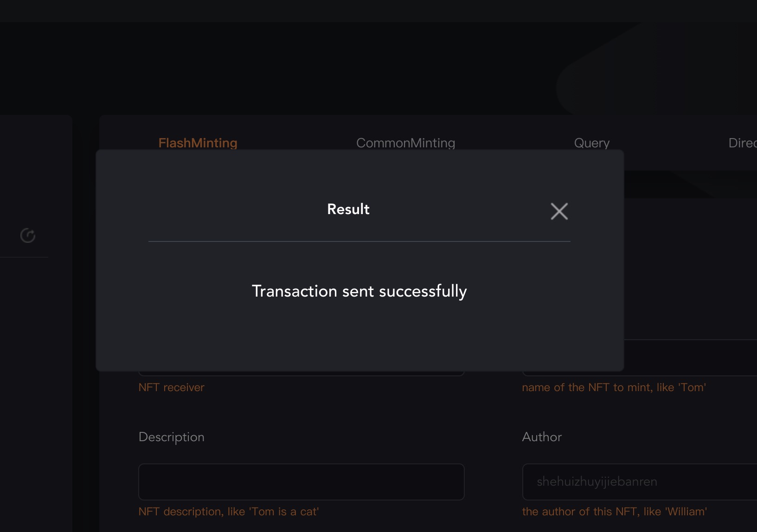Click the dark banner area above tabs
Viewport: 757px width, 532px height.
pyautogui.click(x=278, y=70)
